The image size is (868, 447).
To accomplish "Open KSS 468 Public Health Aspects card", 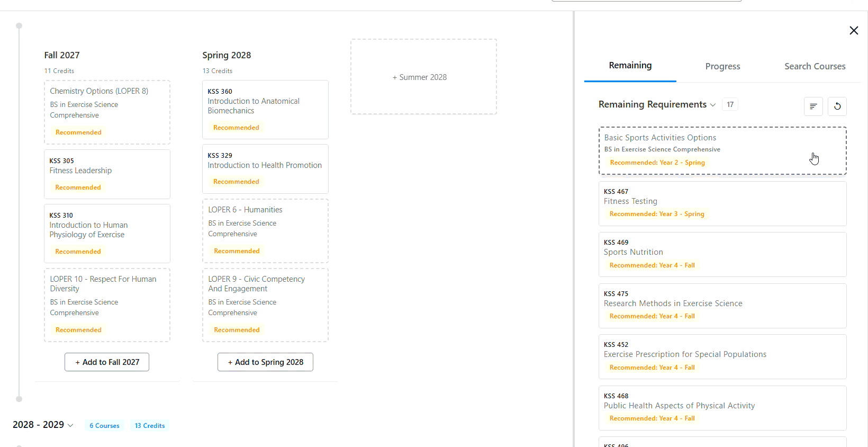I will point(722,408).
